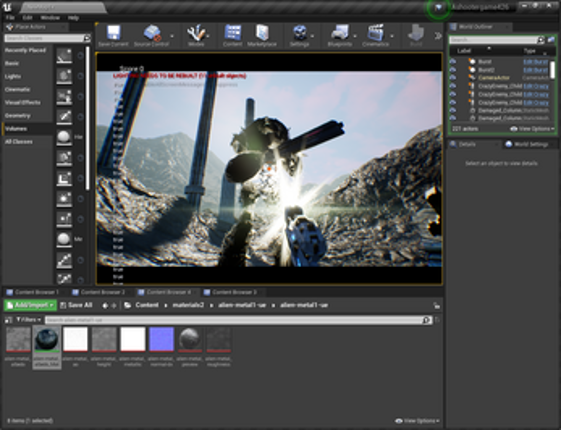Toggle visibility eye for Burst2 actor
Viewport: 561px width, 430px height.
pyautogui.click(x=453, y=70)
